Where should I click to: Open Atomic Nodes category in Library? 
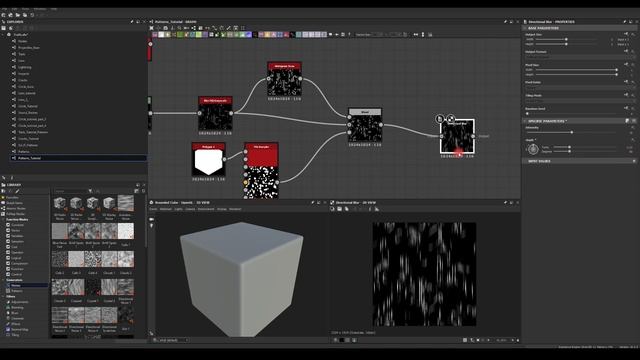16,208
